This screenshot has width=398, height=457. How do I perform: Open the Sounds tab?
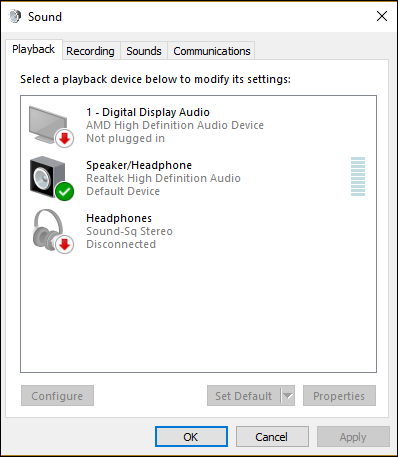click(x=144, y=51)
